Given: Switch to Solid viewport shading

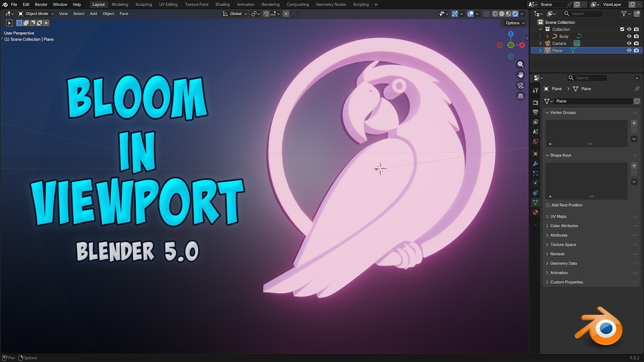Looking at the screenshot, I should click(x=502, y=14).
